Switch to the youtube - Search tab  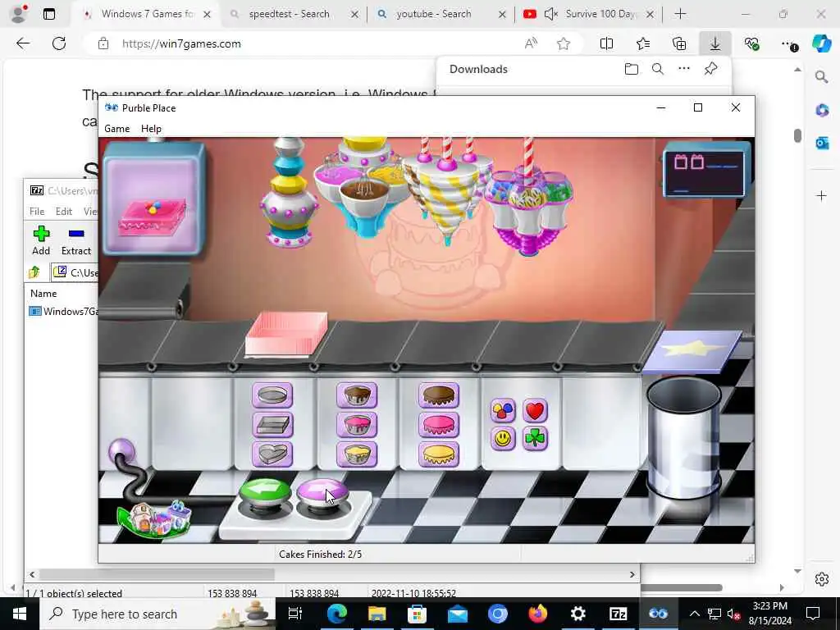pos(434,14)
